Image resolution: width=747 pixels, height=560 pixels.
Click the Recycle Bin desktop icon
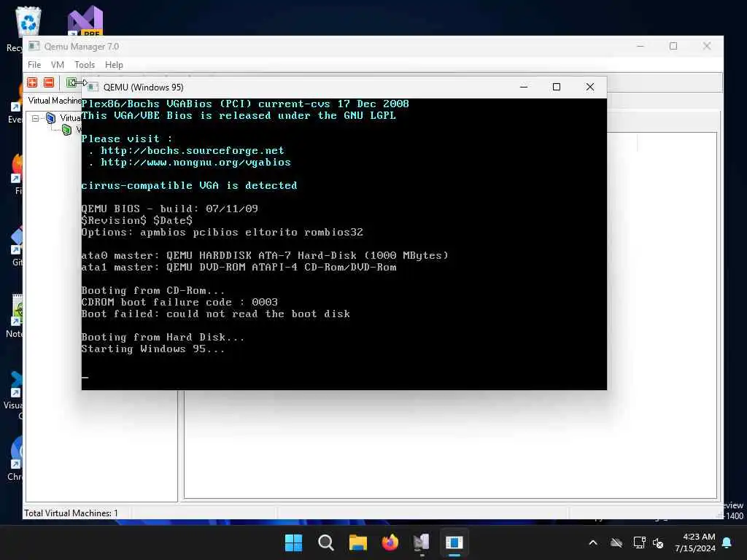27,21
